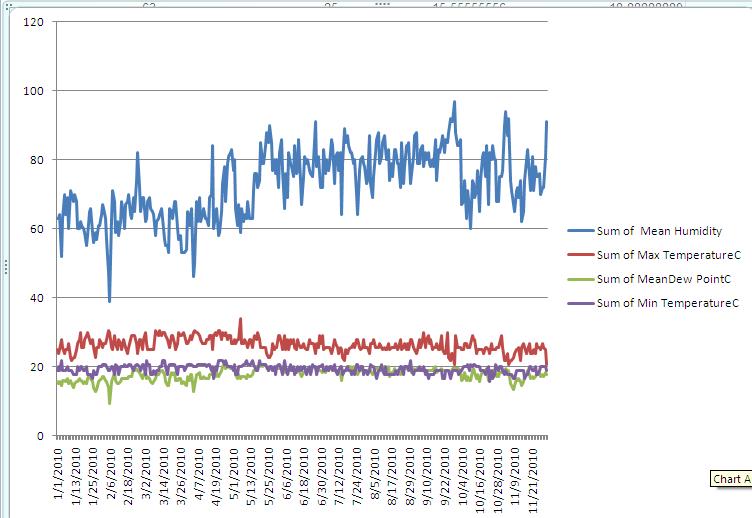This screenshot has width=752, height=518.
Task: Click the red Max Temperature legend line swatch
Action: [x=581, y=255]
